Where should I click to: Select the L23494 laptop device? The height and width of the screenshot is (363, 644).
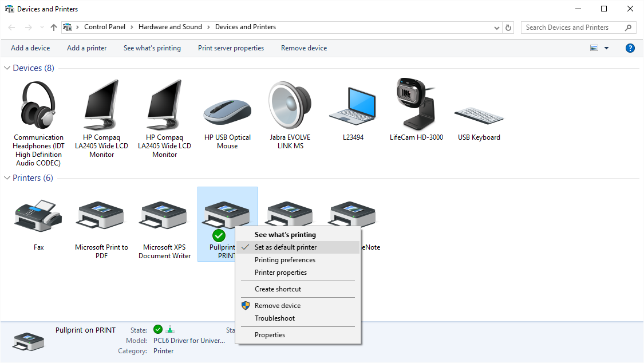(353, 106)
